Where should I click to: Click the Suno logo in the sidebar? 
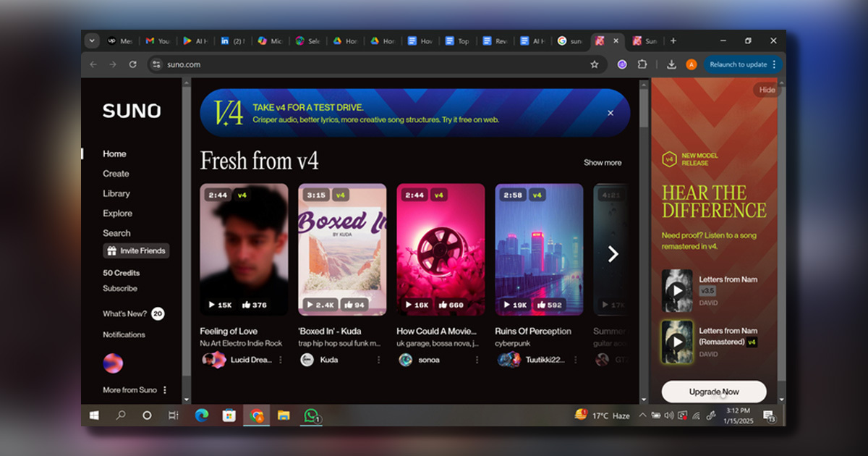pyautogui.click(x=131, y=111)
